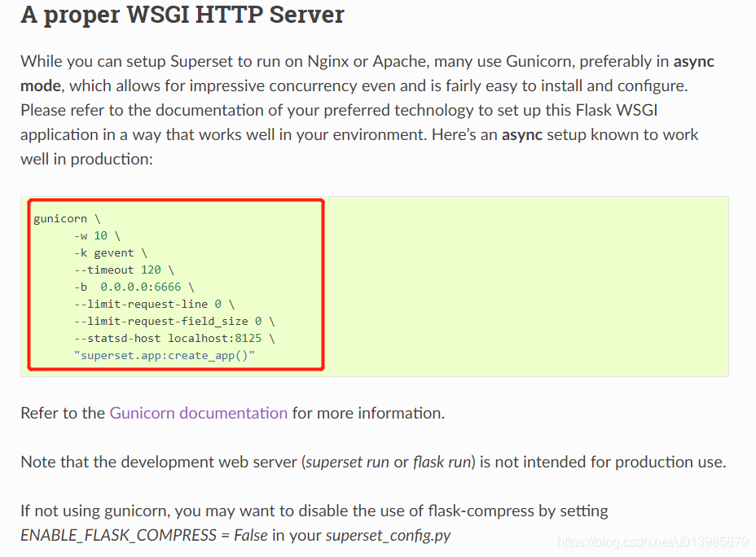Click the '--statsd-host localhost:8125 \' code line
The height and width of the screenshot is (557, 756).
tap(174, 338)
